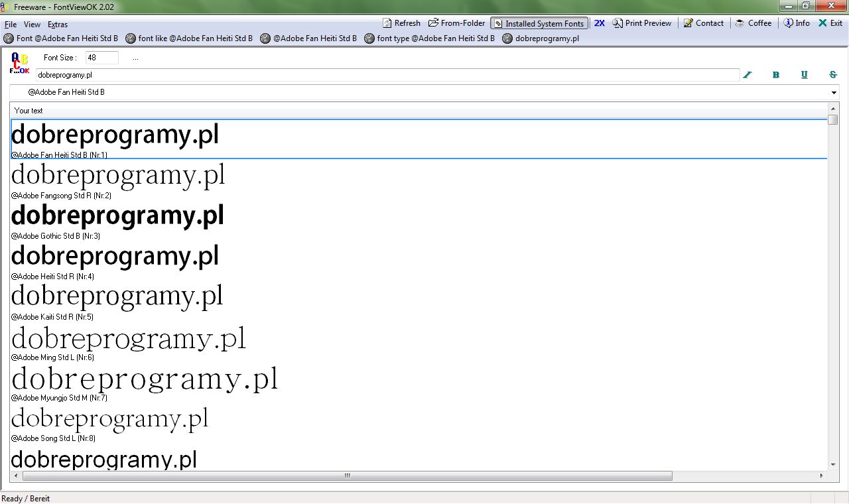Click 'font type @Adobe Fan Heiti Std B' link
Image resolution: width=849 pixels, height=504 pixels.
pos(430,38)
